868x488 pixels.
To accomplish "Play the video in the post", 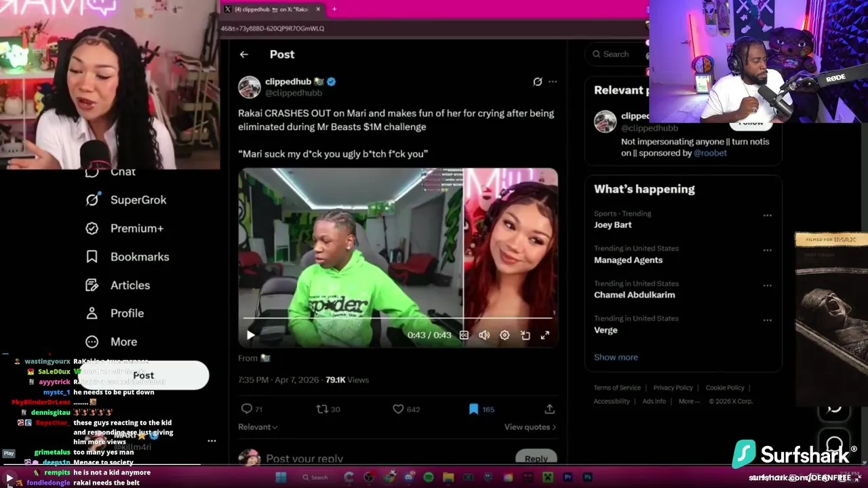I will point(251,335).
